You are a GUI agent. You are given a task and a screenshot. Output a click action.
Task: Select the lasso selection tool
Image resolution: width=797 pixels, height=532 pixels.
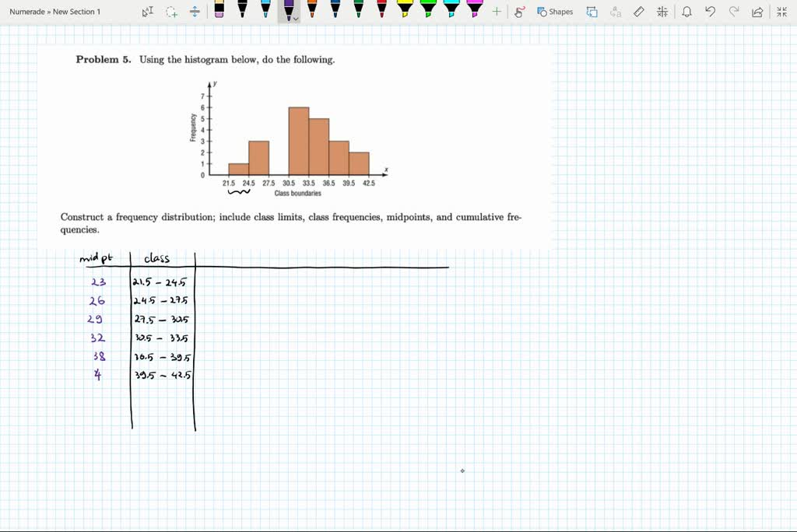tap(170, 12)
